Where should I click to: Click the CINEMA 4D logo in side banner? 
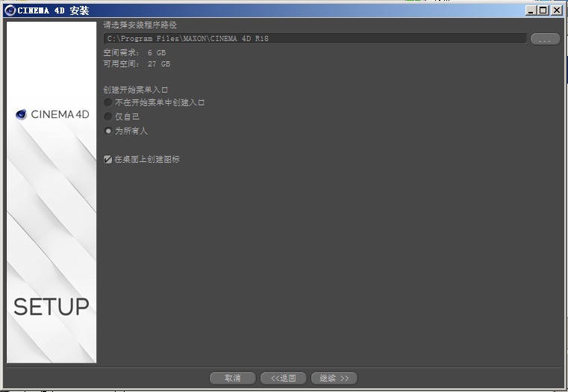coord(52,114)
